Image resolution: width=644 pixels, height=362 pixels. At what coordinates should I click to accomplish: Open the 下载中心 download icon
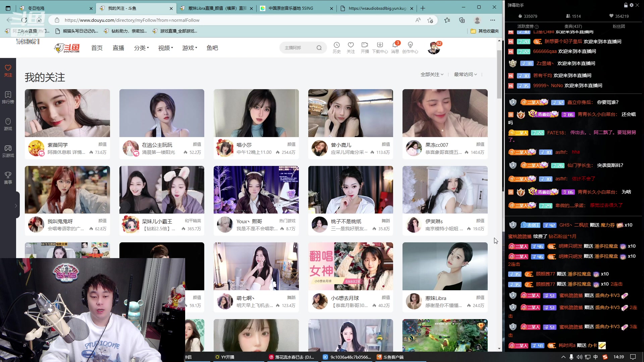pos(380,47)
